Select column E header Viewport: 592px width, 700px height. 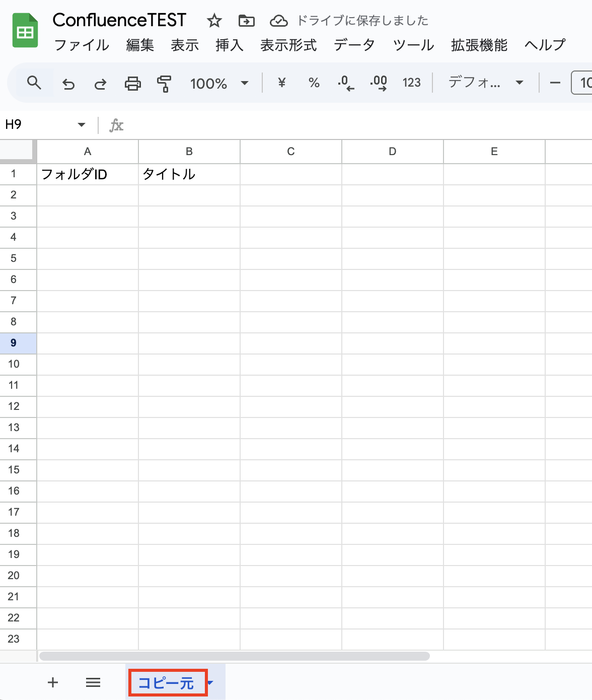click(494, 152)
